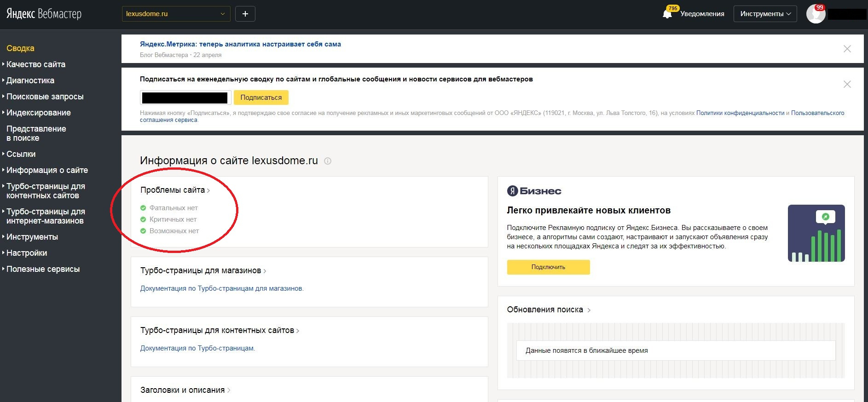The image size is (868, 402).
Task: Click the info icon next to site title
Action: (x=328, y=161)
